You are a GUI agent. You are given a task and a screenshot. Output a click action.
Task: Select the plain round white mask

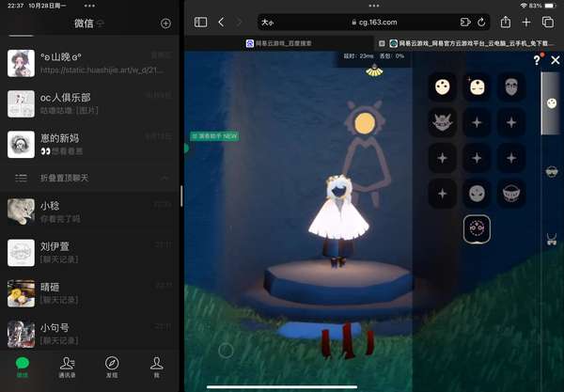(x=442, y=86)
